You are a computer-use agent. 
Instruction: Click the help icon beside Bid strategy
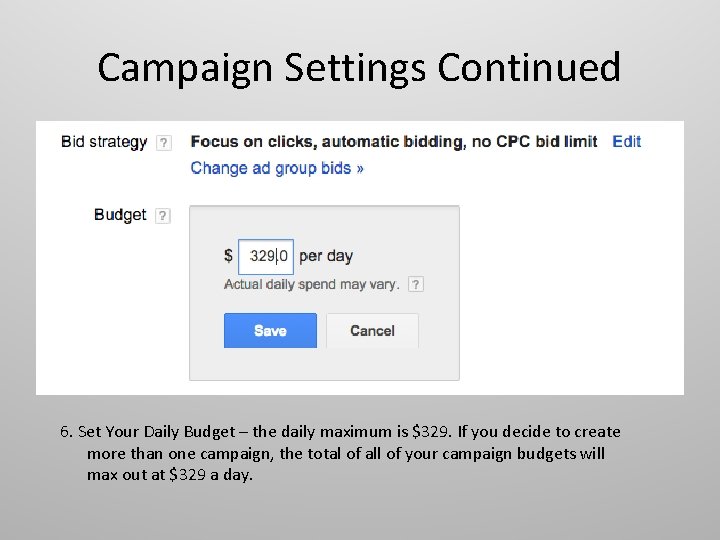click(164, 142)
